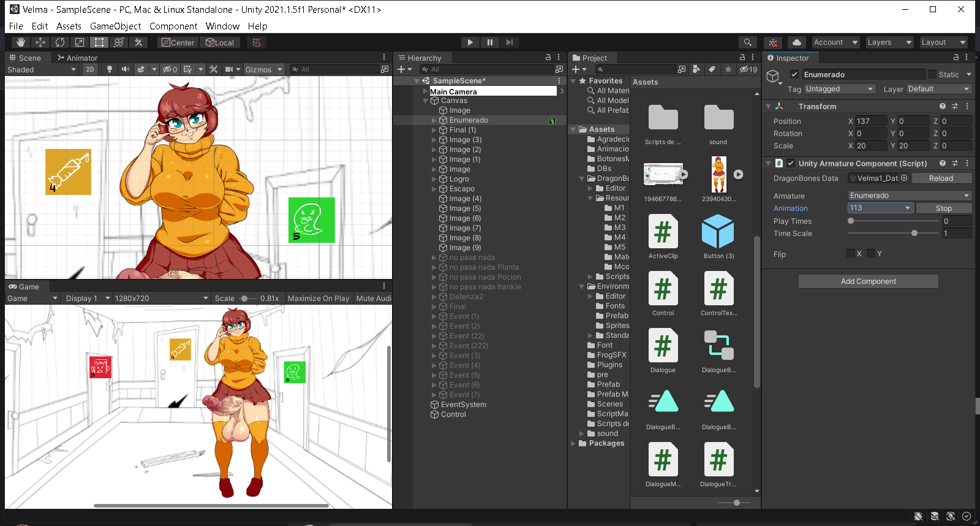The width and height of the screenshot is (980, 526).
Task: Click the Pause button
Action: tap(490, 42)
